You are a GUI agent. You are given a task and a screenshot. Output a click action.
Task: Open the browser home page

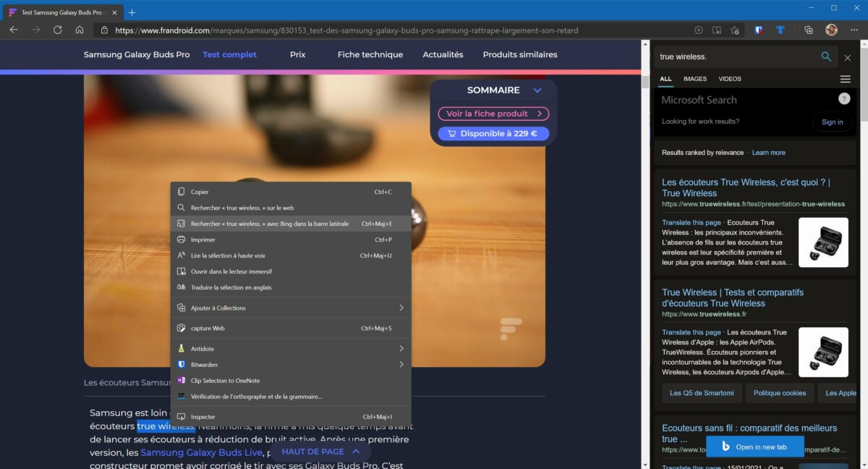tap(80, 30)
